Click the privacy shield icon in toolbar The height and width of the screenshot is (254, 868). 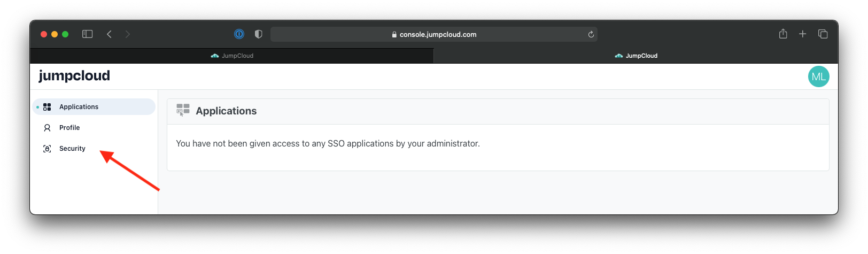(259, 34)
